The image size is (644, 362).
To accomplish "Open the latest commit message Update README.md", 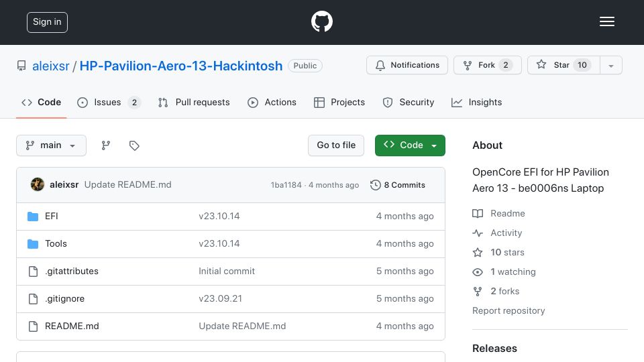I will [x=127, y=185].
